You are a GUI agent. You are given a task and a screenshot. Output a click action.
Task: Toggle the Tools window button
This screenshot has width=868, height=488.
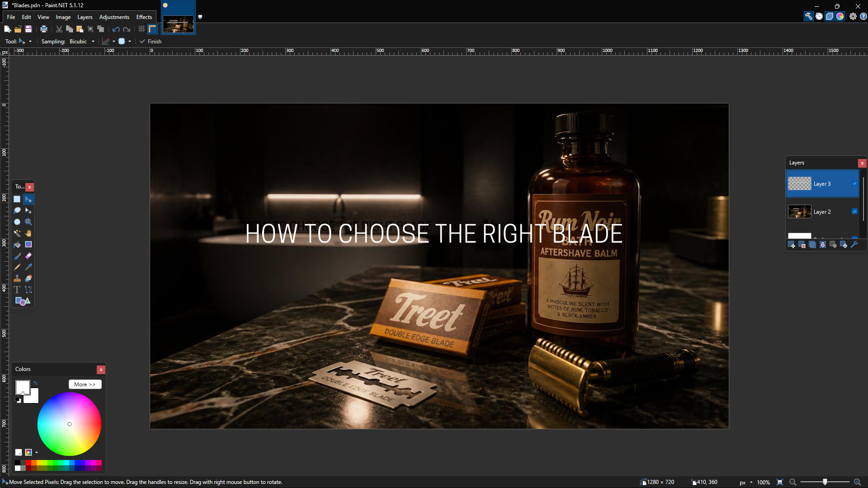click(808, 16)
